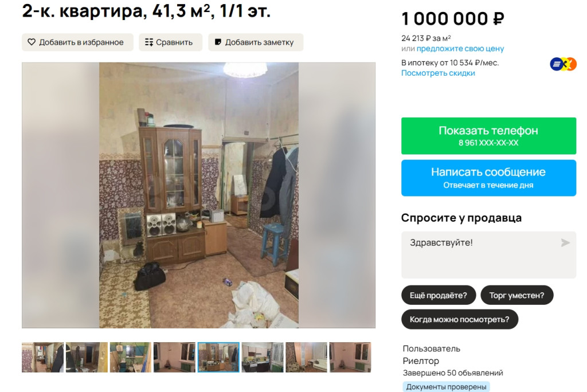Click the main apartment photo
The height and width of the screenshot is (392, 587).
pyautogui.click(x=198, y=195)
